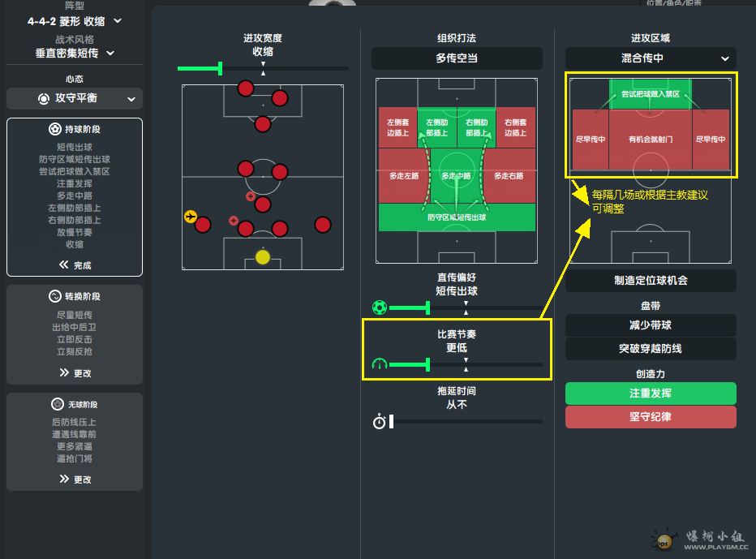The image size is (756, 559).
Task: Click the 无球阶段 phase icon
Action: [x=57, y=404]
